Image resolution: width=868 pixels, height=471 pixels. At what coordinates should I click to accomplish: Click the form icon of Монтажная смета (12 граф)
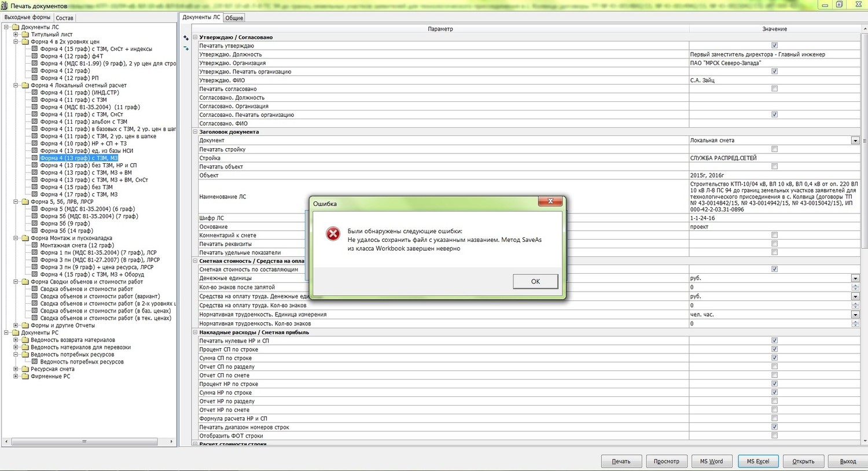click(x=35, y=245)
